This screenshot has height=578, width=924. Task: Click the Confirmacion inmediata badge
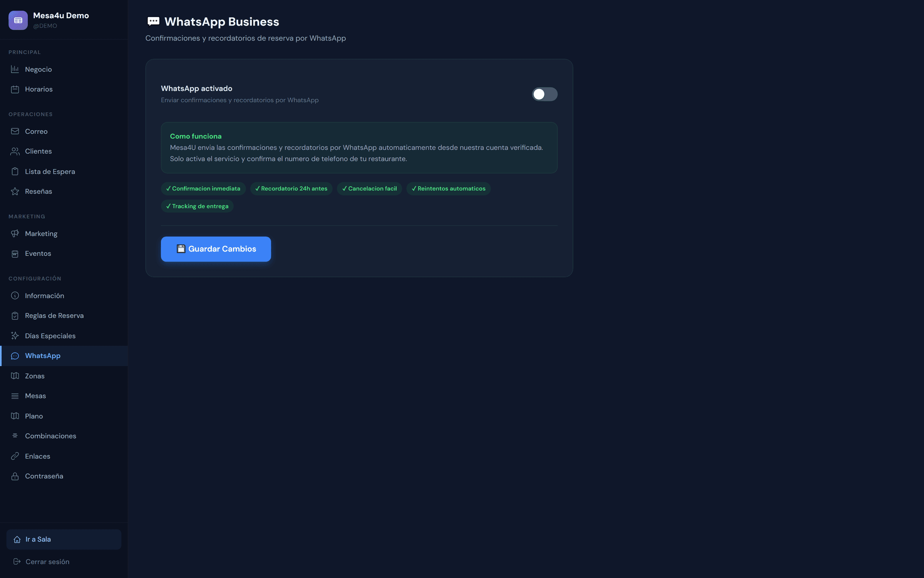pyautogui.click(x=203, y=188)
